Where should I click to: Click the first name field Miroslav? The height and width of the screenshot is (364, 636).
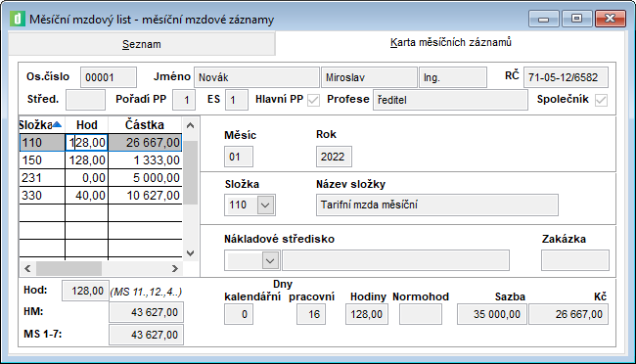(x=369, y=77)
